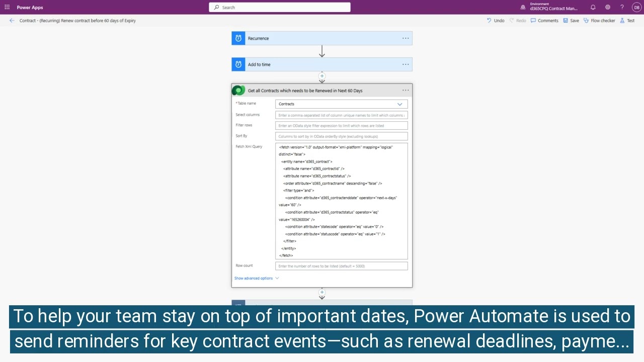Click the Table name label
The height and width of the screenshot is (362, 644).
pyautogui.click(x=246, y=103)
